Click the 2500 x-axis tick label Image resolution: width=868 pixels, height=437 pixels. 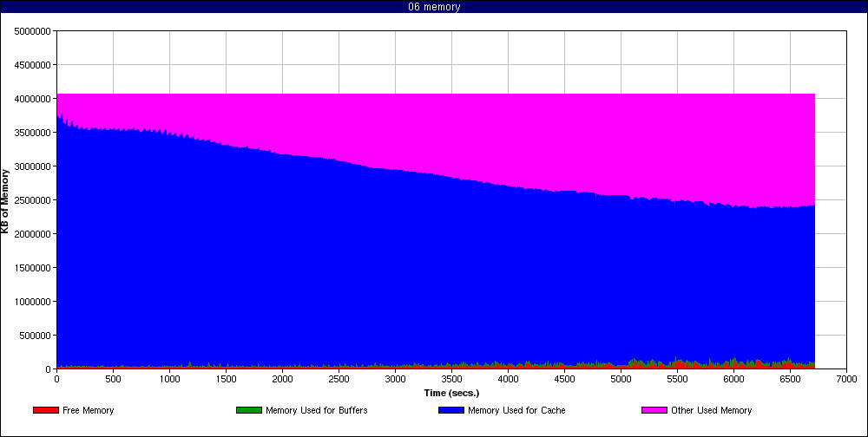click(339, 379)
